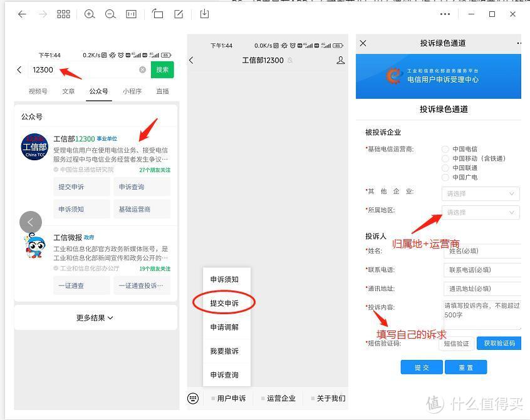Select the 公众号 tab
The width and height of the screenshot is (530, 420).
pyautogui.click(x=99, y=91)
